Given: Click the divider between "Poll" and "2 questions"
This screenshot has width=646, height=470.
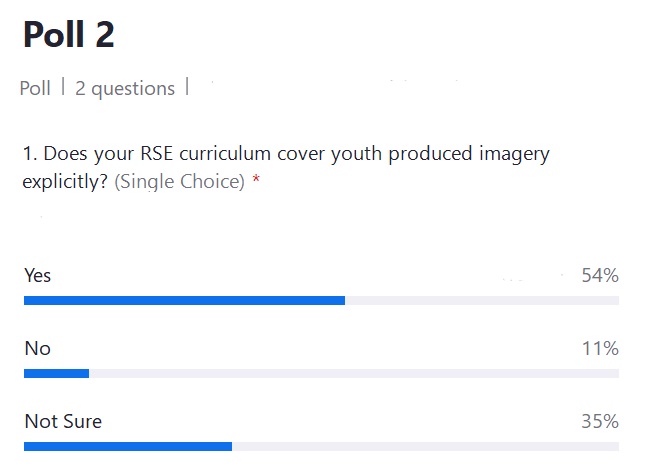Looking at the screenshot, I should tap(63, 86).
